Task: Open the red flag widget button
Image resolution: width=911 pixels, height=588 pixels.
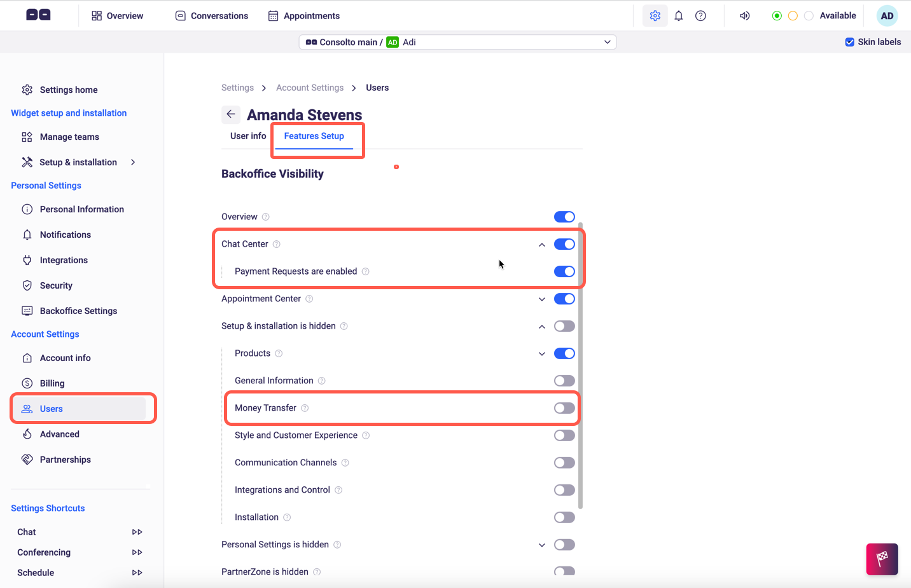Action: pyautogui.click(x=882, y=559)
